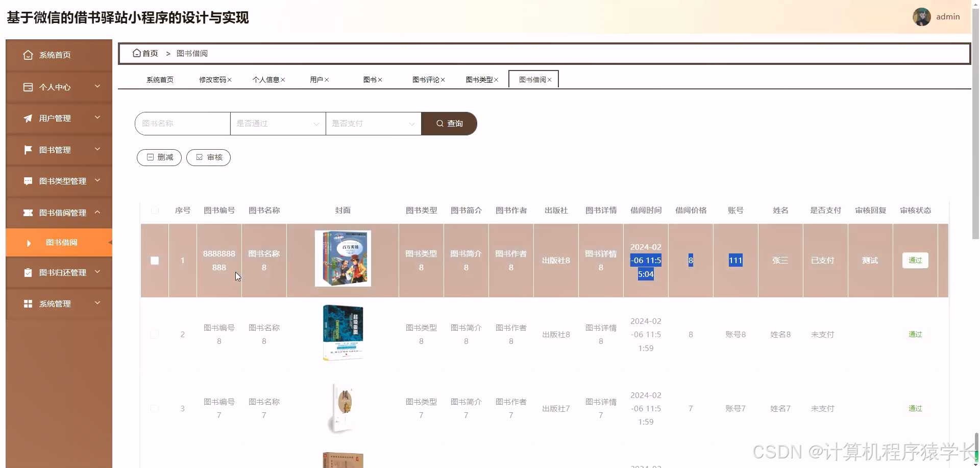This screenshot has height=468, width=980.
Task: Click the grid icon for 系统管理
Action: pos(28,304)
